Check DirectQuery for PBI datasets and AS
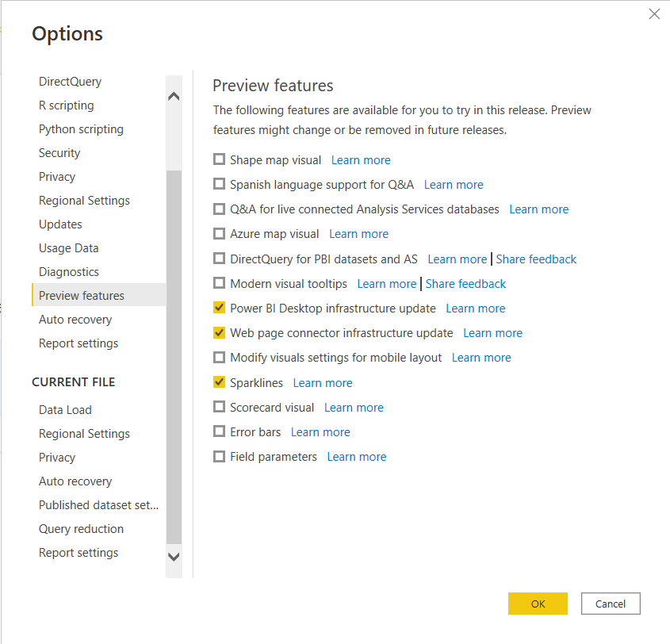Screen dimensions: 670x644 tap(219, 259)
